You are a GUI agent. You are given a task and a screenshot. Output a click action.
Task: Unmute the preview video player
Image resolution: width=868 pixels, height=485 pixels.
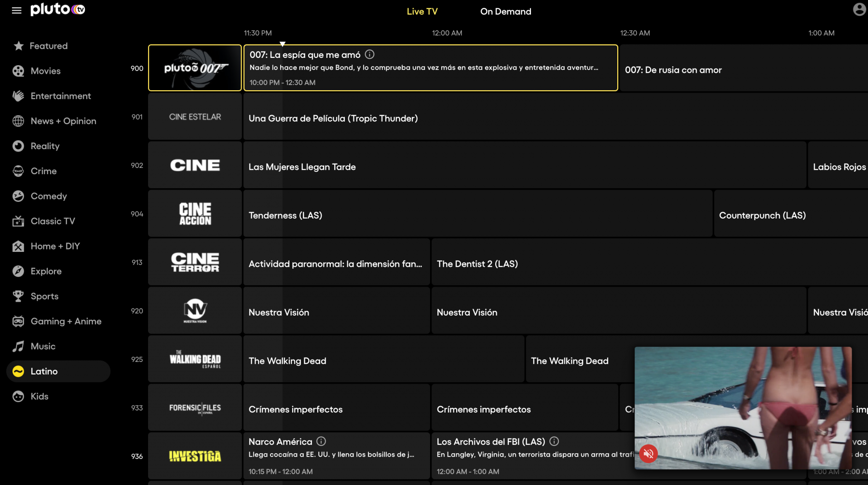click(x=649, y=454)
